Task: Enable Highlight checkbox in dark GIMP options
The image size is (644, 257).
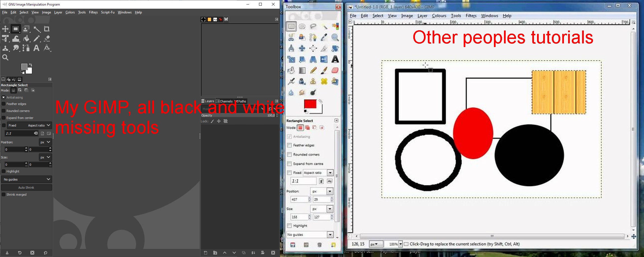Action: tap(3, 171)
